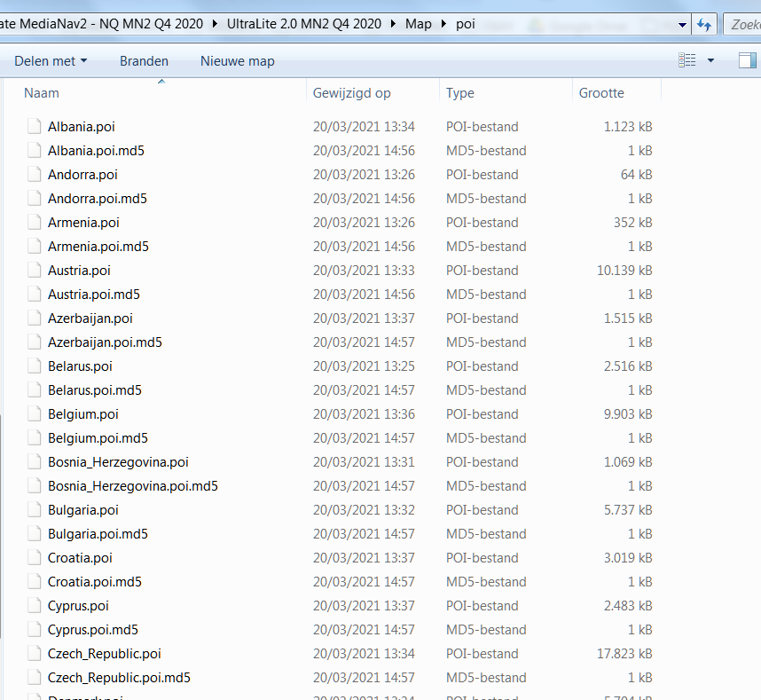Expand arrow after Map breadcrumb

(x=443, y=24)
